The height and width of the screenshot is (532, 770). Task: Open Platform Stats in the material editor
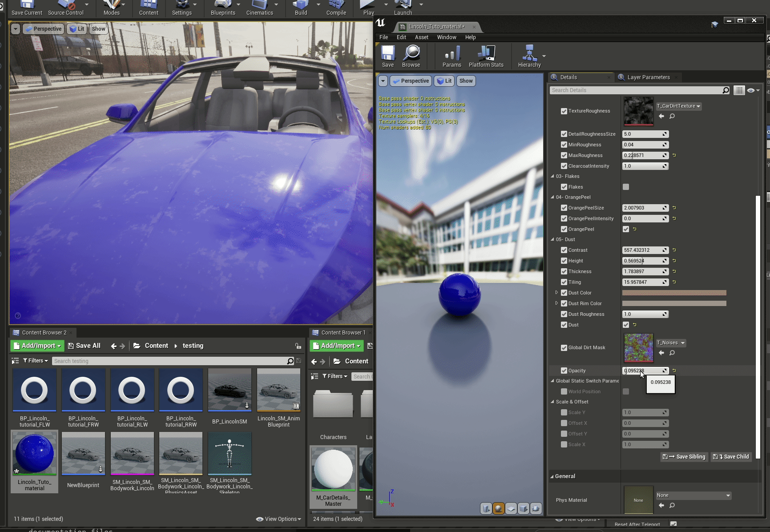point(486,56)
